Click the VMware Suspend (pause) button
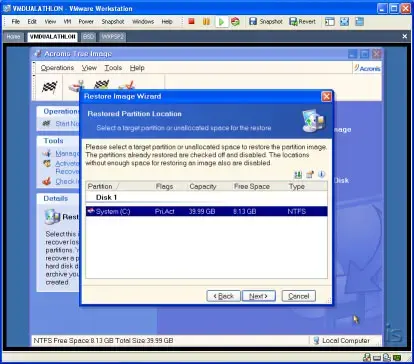The height and width of the screenshot is (364, 414). point(206,22)
